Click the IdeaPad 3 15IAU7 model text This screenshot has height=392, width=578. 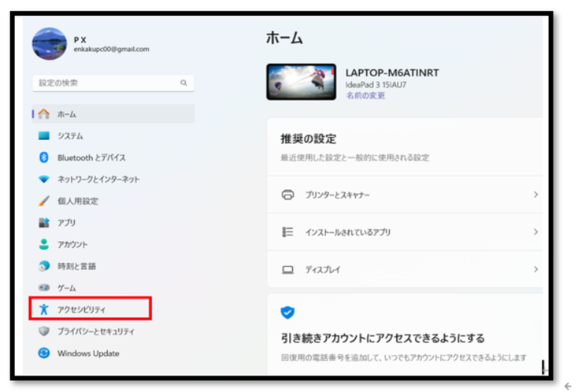[376, 85]
